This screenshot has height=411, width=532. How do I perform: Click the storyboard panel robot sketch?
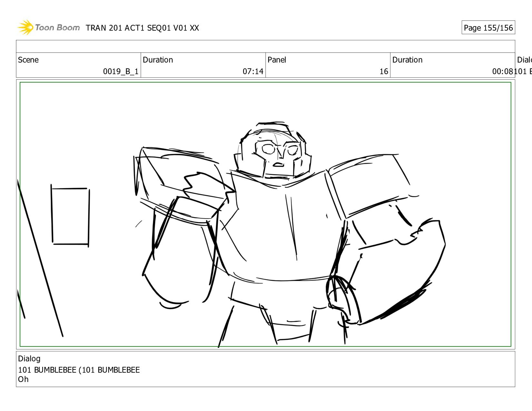pos(266,215)
